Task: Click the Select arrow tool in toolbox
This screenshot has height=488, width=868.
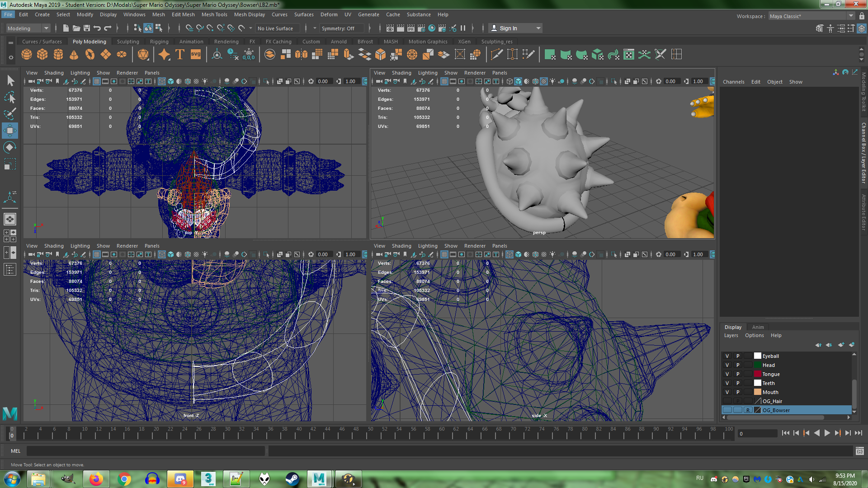Action: point(10,81)
